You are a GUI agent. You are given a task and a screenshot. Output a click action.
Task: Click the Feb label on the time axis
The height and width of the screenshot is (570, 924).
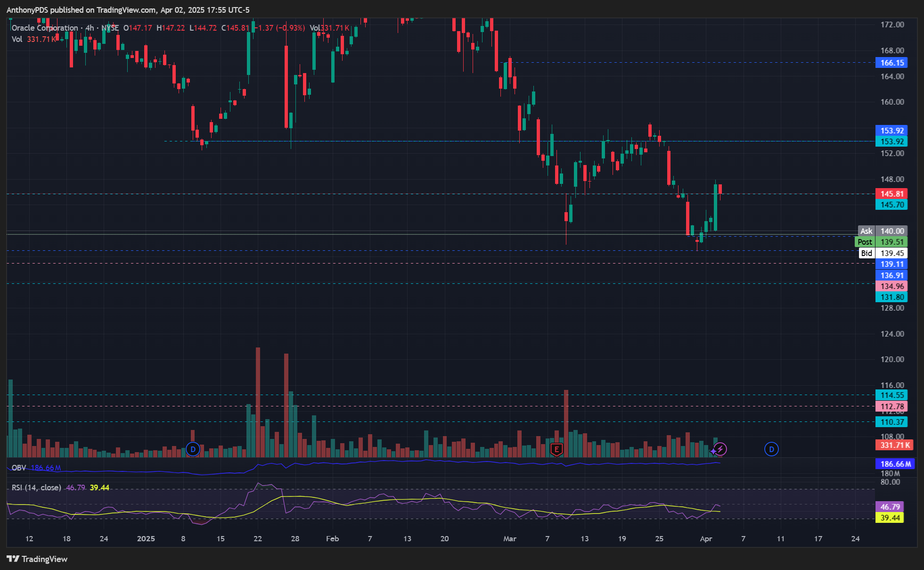(x=332, y=538)
